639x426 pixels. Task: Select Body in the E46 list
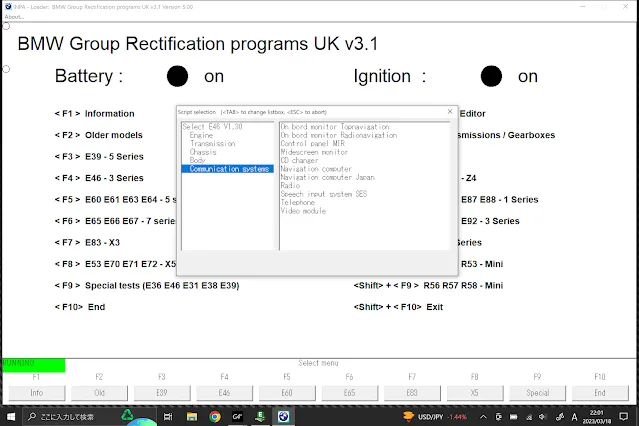point(198,160)
